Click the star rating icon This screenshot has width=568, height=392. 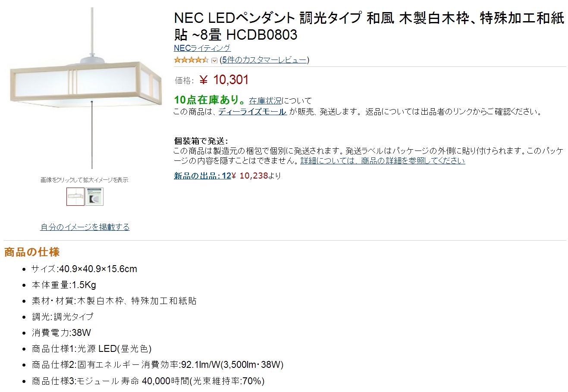click(191, 60)
